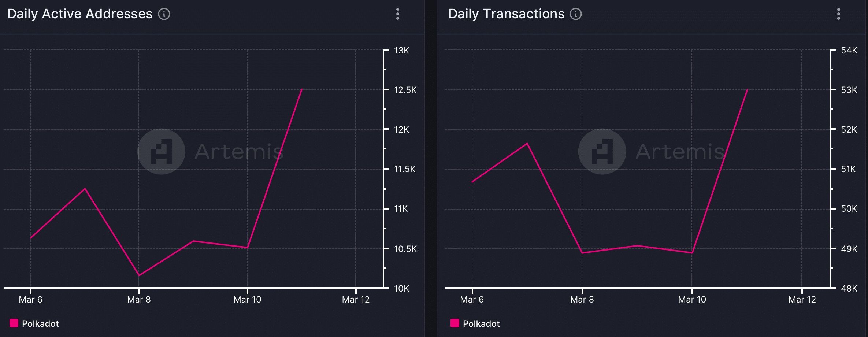The height and width of the screenshot is (337, 868).
Task: Expand options from the Daily Active Addresses kebab menu
Action: 398,14
